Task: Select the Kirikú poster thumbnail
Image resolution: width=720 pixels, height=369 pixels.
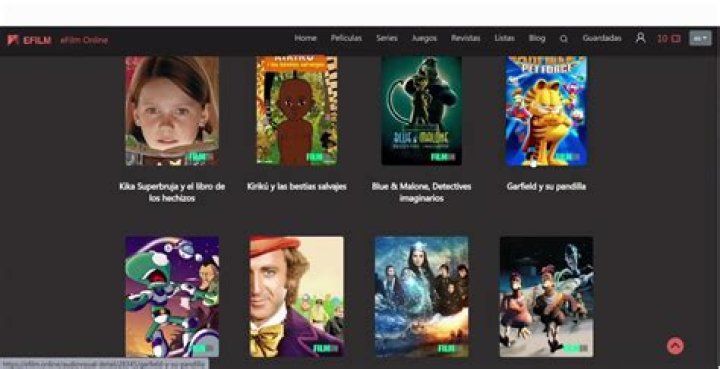Action: [x=297, y=111]
